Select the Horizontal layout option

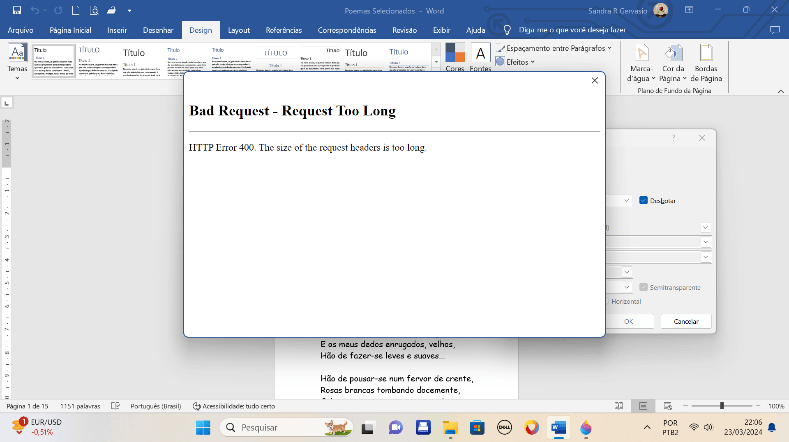(x=625, y=302)
